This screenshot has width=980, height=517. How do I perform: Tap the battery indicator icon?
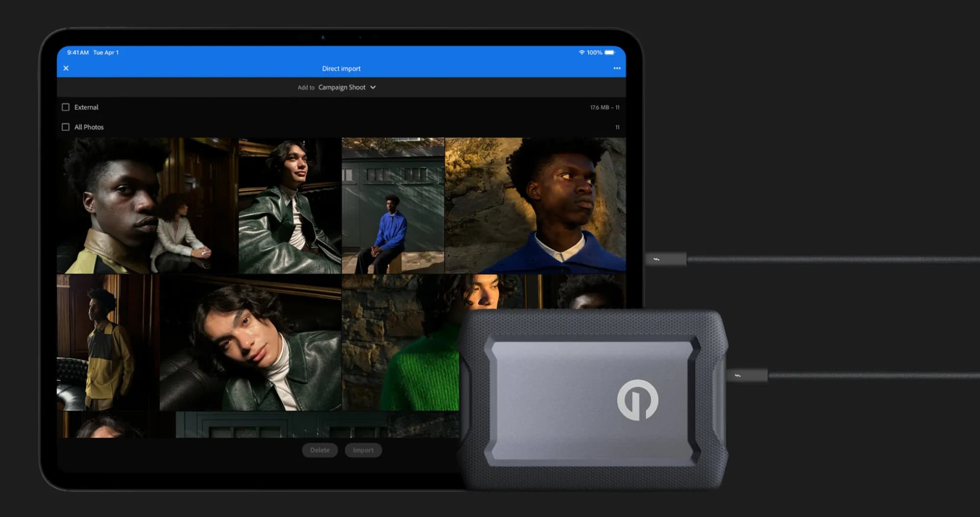610,52
